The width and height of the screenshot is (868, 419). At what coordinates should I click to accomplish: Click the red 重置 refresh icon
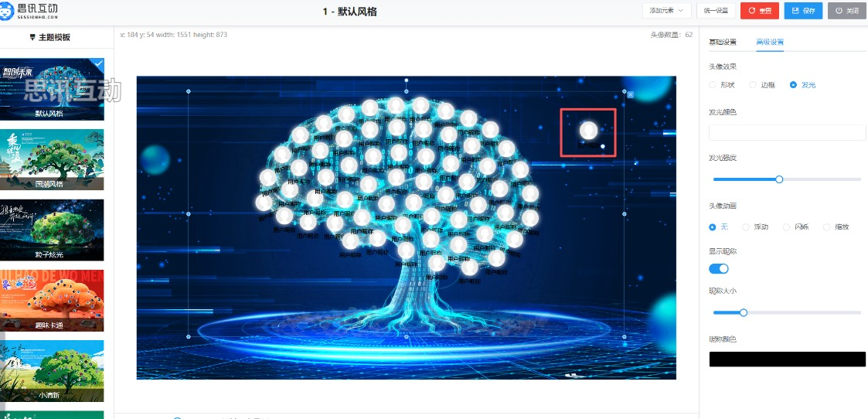pyautogui.click(x=752, y=11)
